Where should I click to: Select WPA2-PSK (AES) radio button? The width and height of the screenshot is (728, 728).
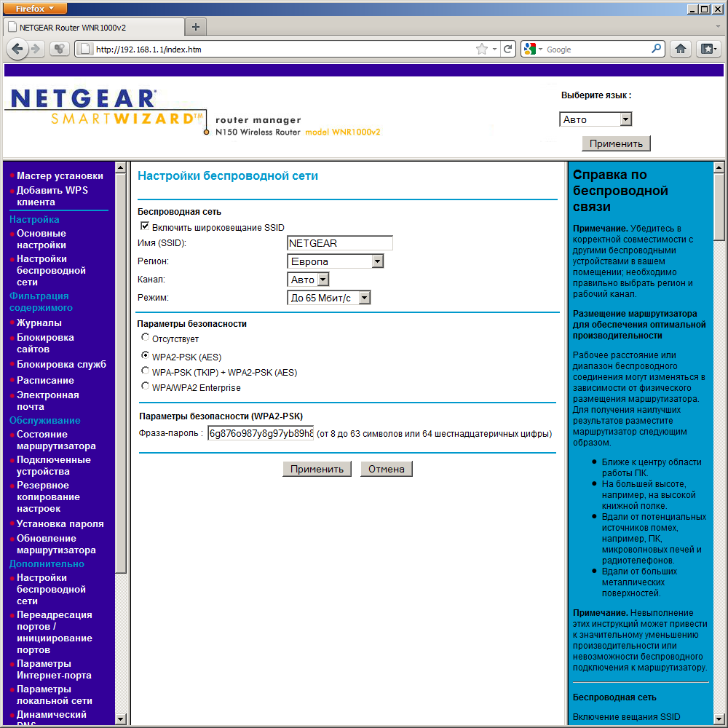click(x=146, y=355)
